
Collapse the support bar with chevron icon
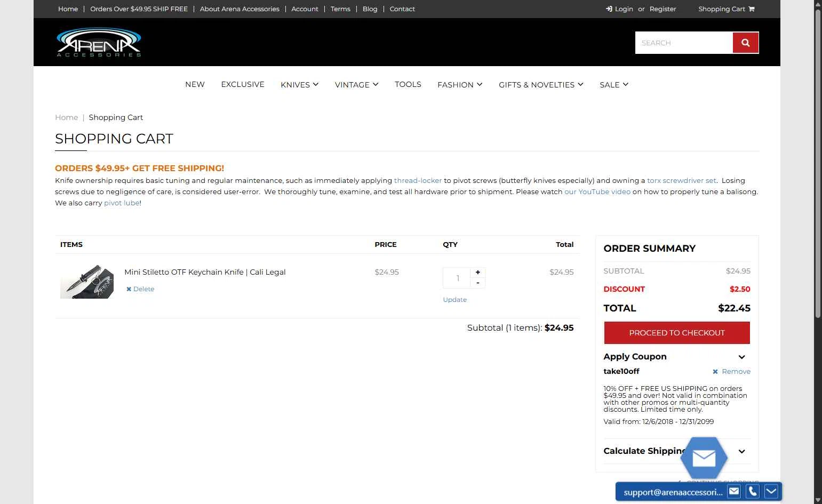[x=771, y=491]
